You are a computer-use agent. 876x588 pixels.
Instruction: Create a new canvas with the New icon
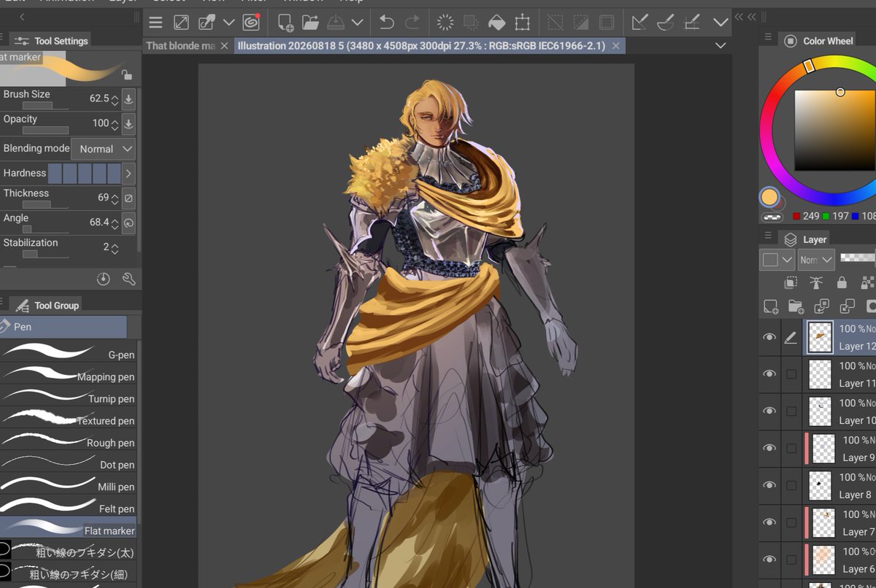point(285,23)
